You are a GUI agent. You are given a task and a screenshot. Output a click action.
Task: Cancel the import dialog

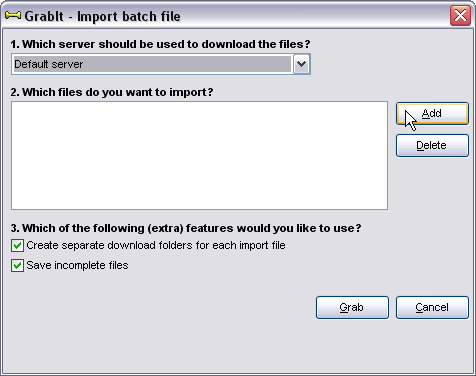tap(432, 307)
